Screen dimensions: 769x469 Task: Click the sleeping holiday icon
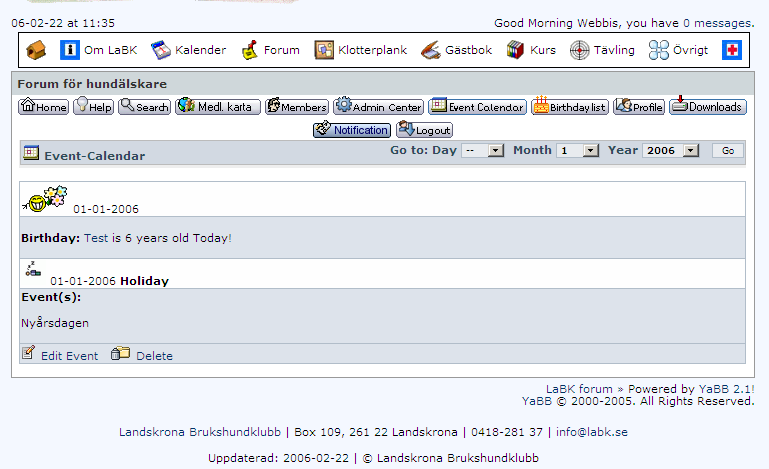tap(33, 269)
